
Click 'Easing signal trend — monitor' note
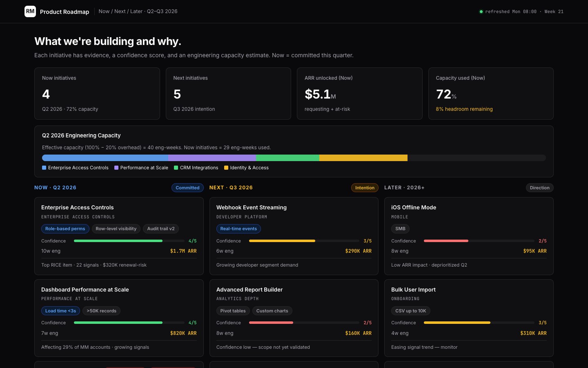(424, 347)
